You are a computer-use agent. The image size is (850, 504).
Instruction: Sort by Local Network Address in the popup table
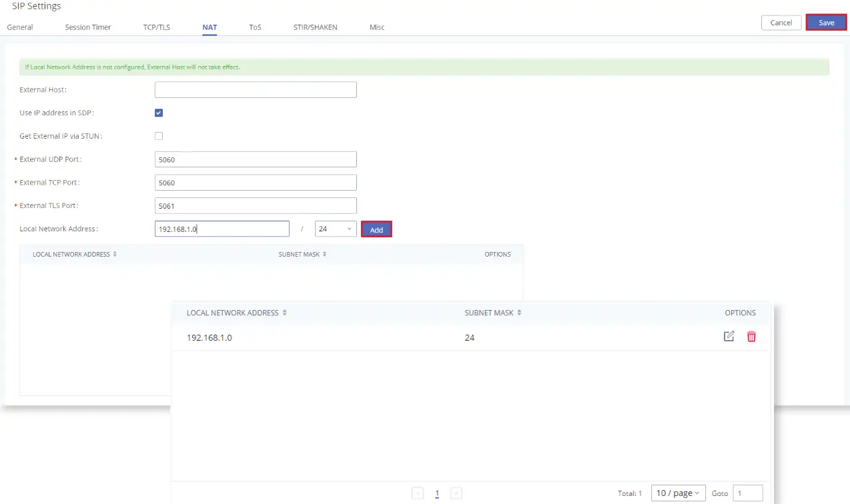click(285, 313)
